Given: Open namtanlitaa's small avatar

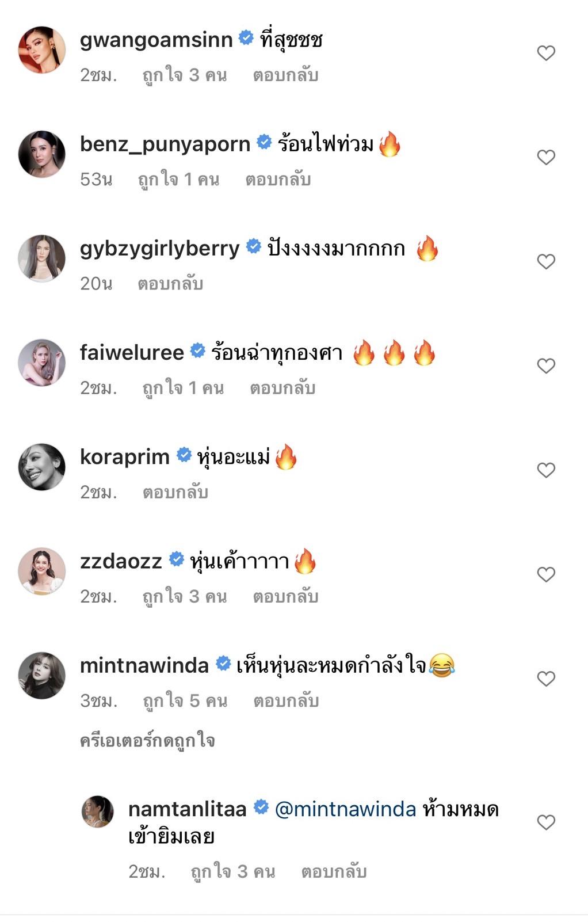Looking at the screenshot, I should 98,812.
